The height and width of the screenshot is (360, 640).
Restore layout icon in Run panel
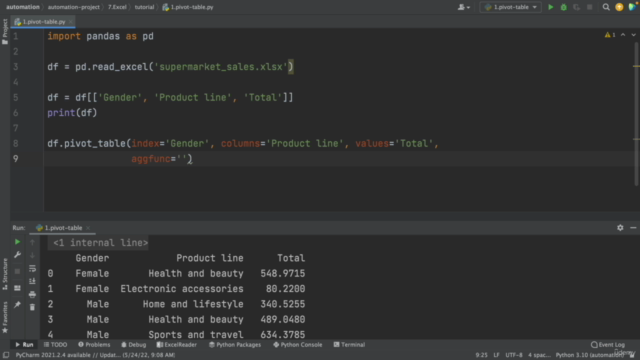tap(17, 288)
